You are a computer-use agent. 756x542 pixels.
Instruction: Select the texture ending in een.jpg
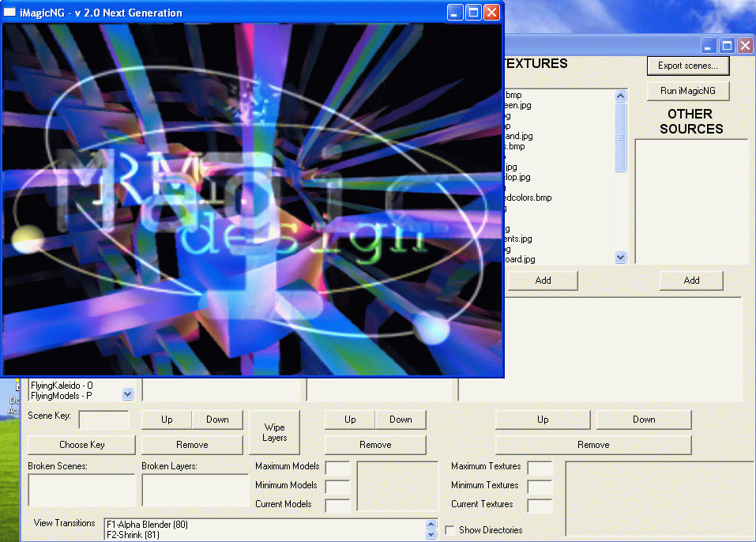(x=517, y=106)
